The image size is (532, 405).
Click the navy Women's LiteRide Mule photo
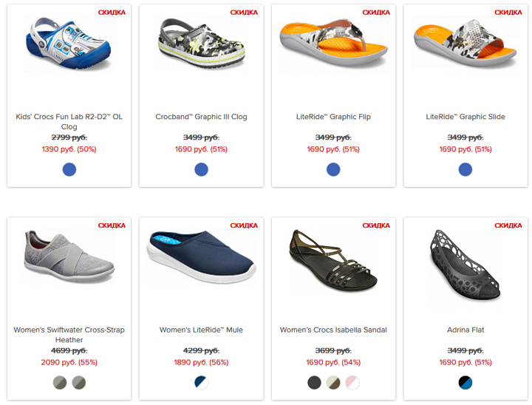[202, 256]
